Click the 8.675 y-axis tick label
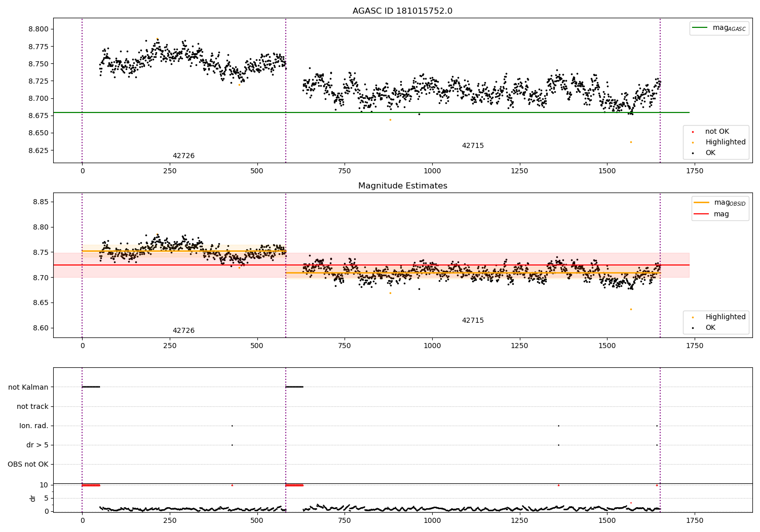The height and width of the screenshot is (532, 760). pos(39,116)
